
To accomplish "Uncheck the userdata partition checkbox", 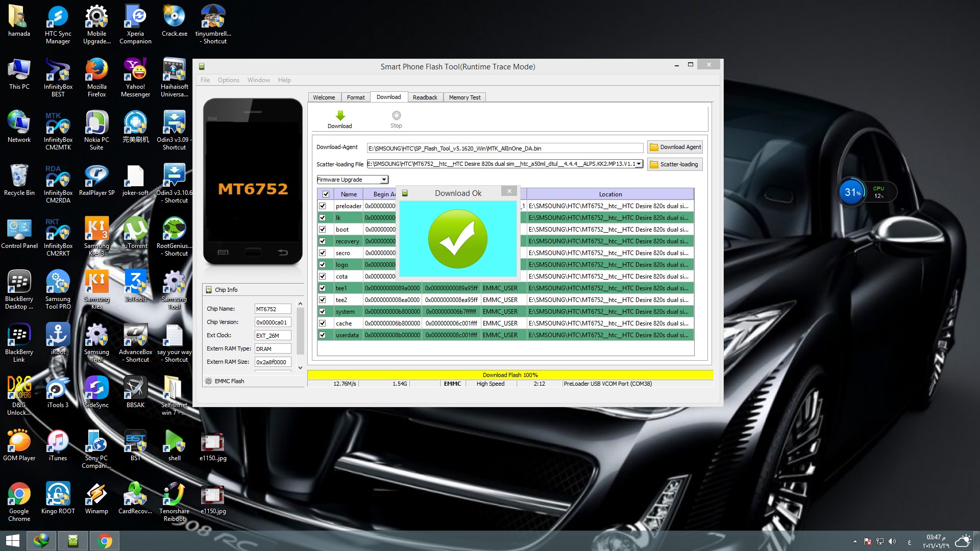I will click(x=323, y=335).
